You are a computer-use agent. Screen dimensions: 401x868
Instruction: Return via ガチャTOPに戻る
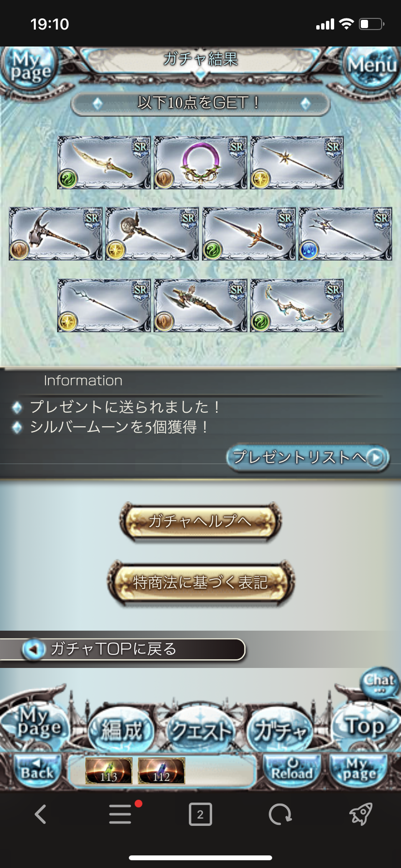tap(123, 649)
